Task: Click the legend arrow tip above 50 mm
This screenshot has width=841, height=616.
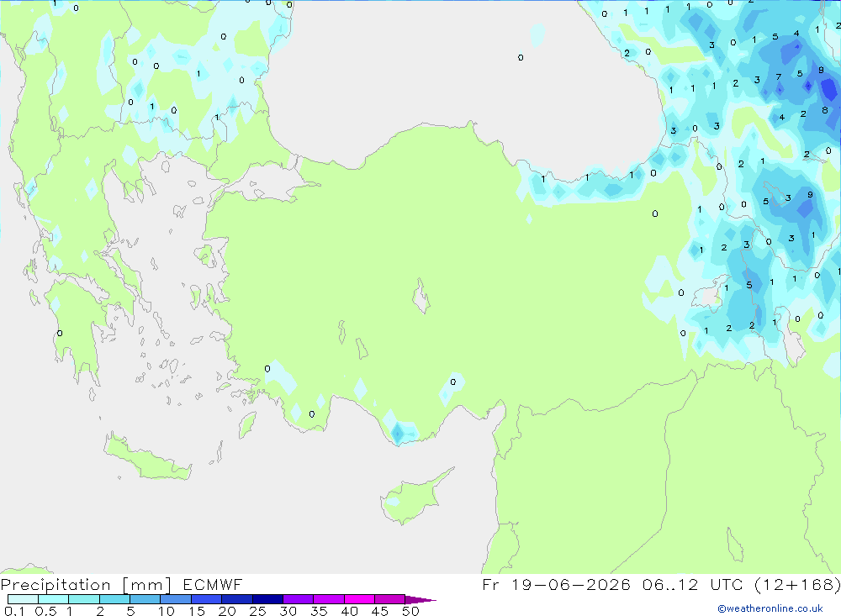Action: (420, 599)
